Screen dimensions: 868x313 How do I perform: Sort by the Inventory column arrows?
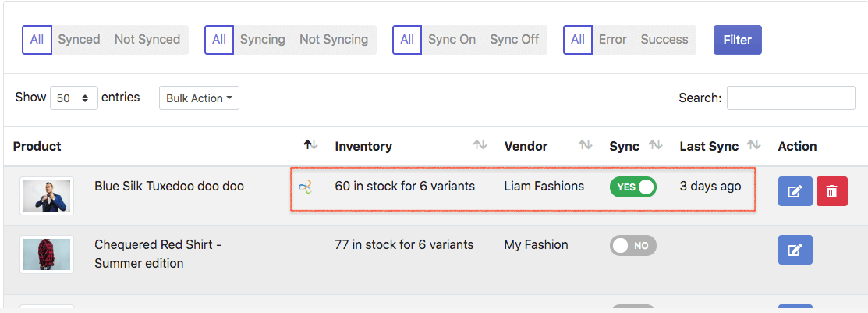click(480, 146)
